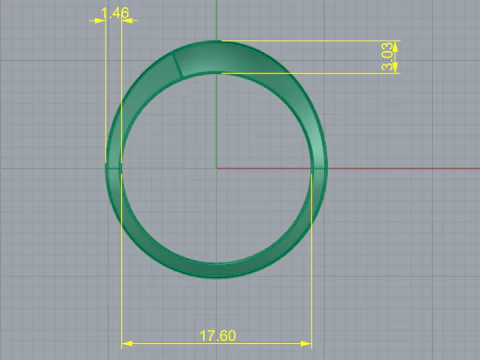This screenshot has width=480, height=360.
Task: Select the 1.46 thickness dimension text
Action: point(115,13)
